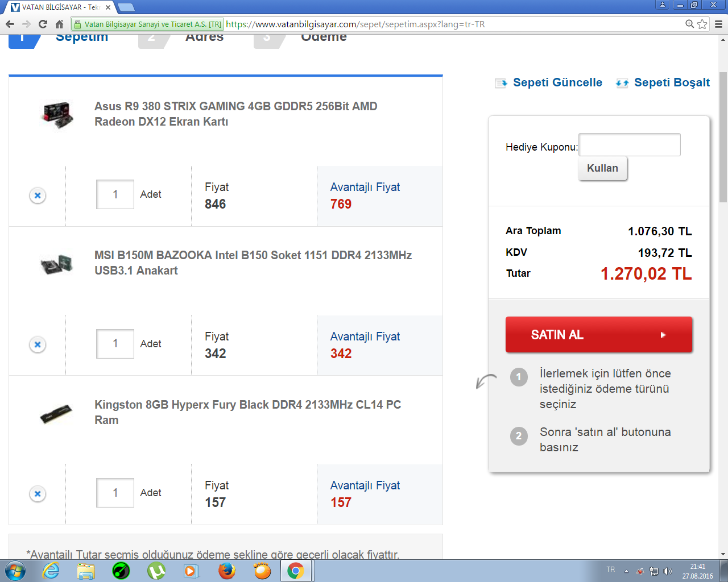Viewport: 728px width, 582px height.
Task: Click the volume speaker tray icon
Action: pos(668,571)
